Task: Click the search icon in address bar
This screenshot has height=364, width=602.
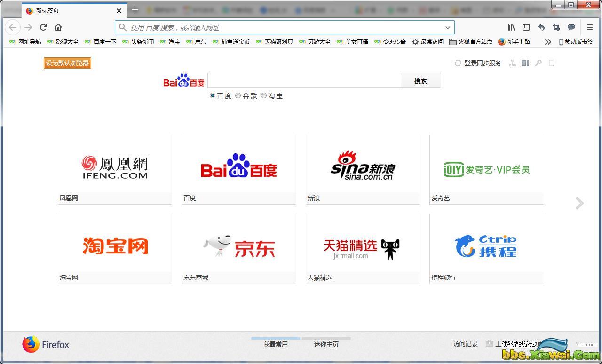Action: 123,27
